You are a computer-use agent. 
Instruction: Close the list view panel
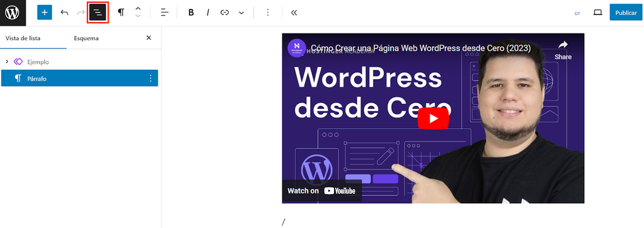[x=148, y=38]
